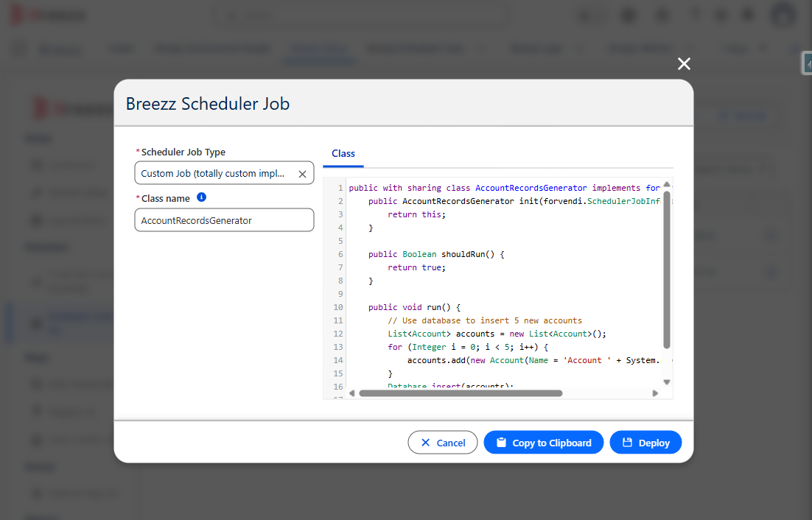
Task: Click the 'return this;' code line
Action: (x=416, y=214)
